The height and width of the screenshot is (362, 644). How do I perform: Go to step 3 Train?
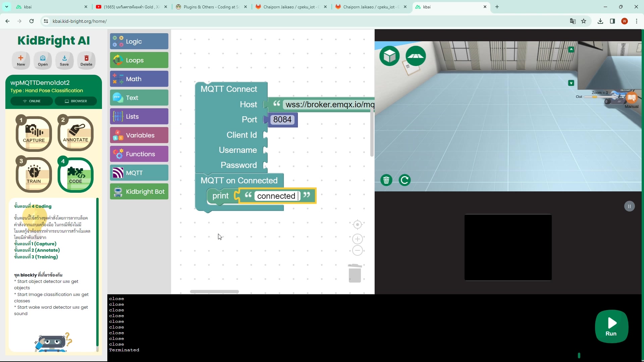click(x=34, y=175)
